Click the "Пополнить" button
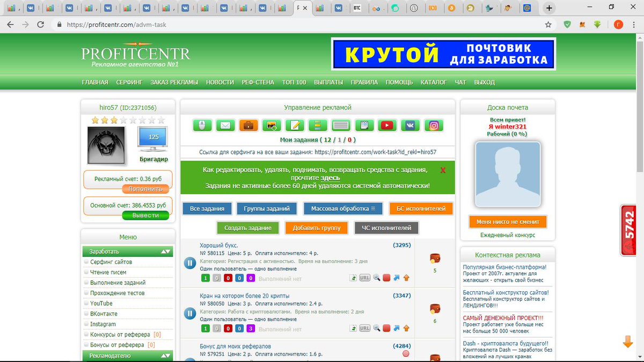Viewport: 644px width, 362px height. (145, 189)
